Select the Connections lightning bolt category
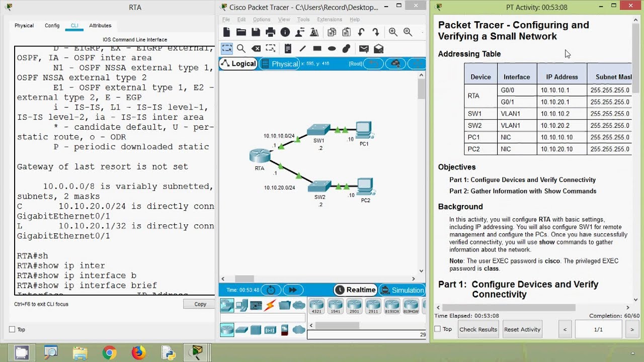The image size is (644, 362). tap(270, 305)
